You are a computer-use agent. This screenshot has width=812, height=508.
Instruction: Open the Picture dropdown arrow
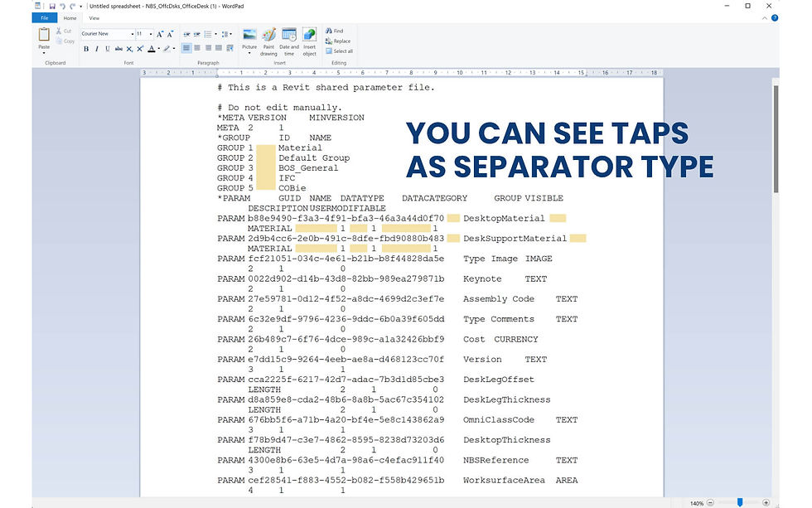pyautogui.click(x=249, y=53)
